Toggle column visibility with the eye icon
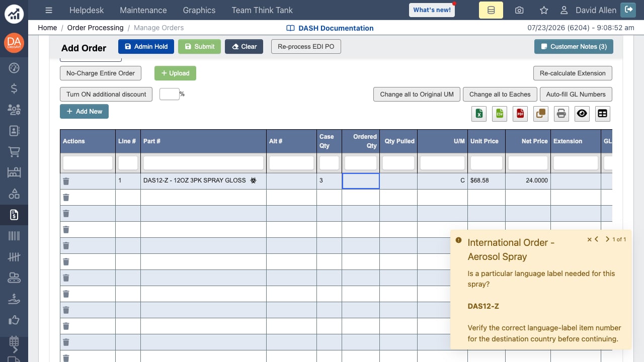Viewport: 644px width, 362px height. (582, 114)
